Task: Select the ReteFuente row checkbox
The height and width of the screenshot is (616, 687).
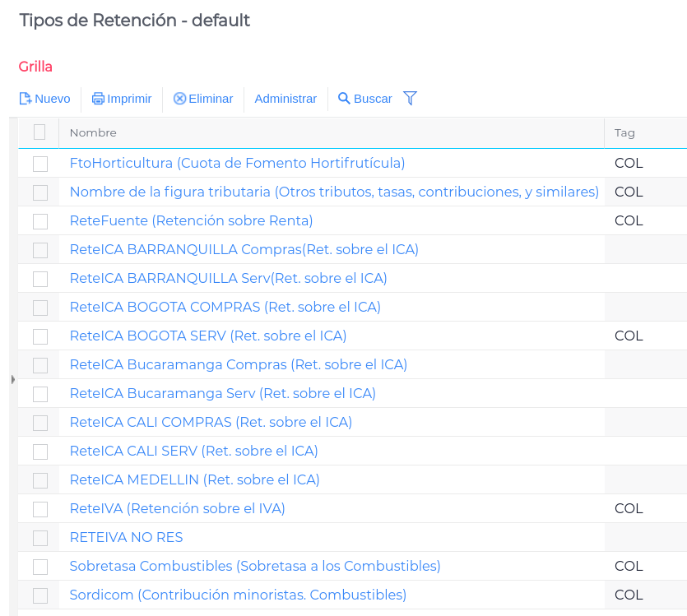Action: coord(40,221)
